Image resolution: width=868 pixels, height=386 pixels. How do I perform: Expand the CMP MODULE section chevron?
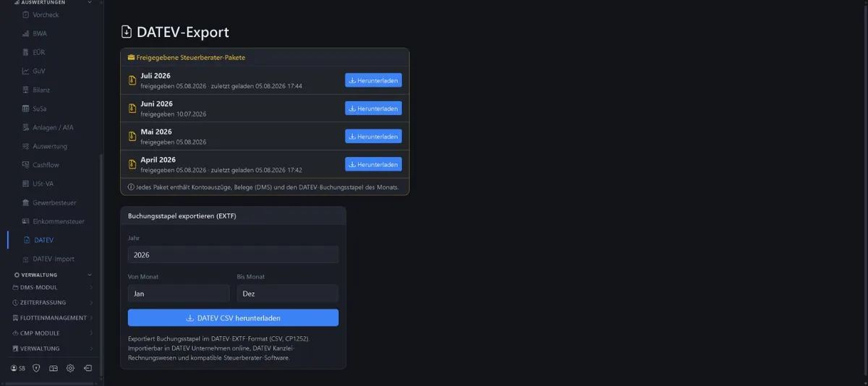coord(91,333)
